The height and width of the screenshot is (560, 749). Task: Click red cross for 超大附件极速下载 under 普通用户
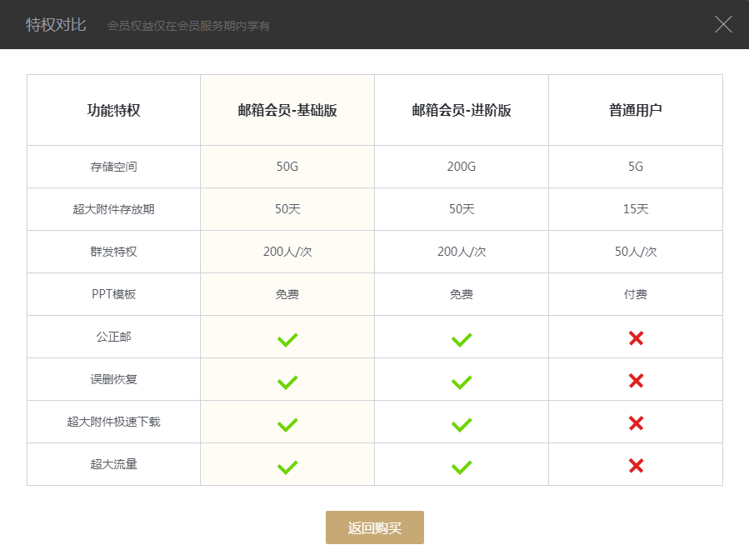pos(636,422)
